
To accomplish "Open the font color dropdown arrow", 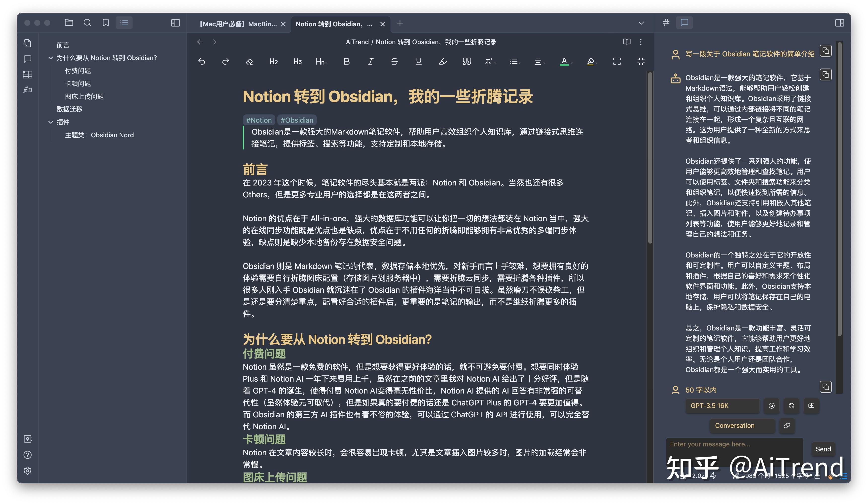I will [572, 63].
